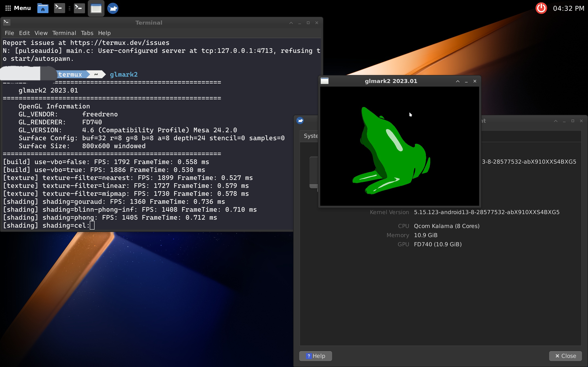The image size is (588, 367).
Task: Click the red power button icon
Action: point(541,8)
